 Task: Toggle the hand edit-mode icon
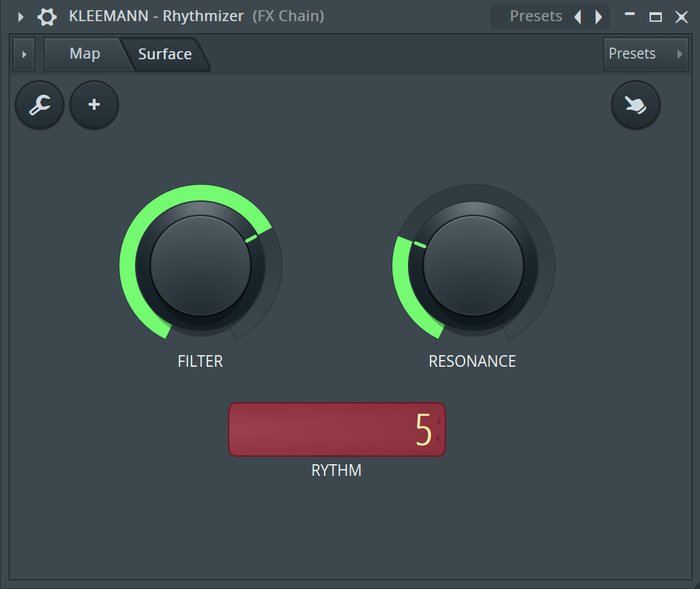(635, 105)
